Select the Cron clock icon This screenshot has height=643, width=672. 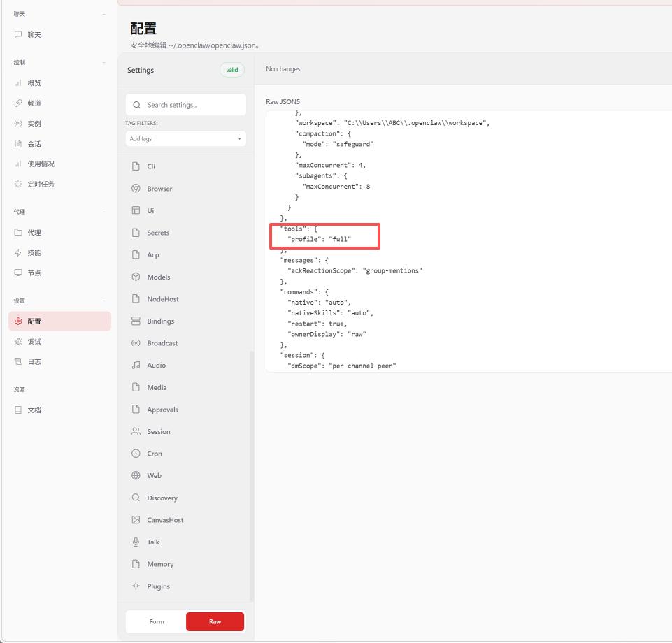[x=136, y=454]
